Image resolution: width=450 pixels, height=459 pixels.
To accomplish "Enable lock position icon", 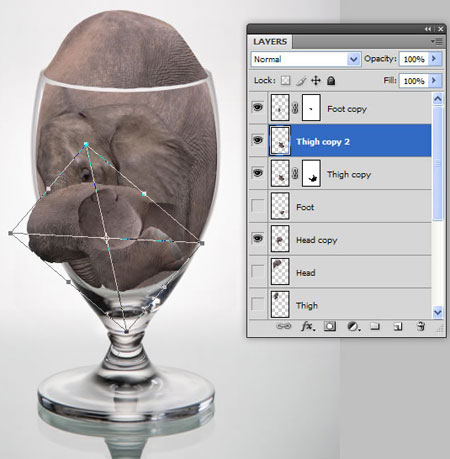I will 316,81.
